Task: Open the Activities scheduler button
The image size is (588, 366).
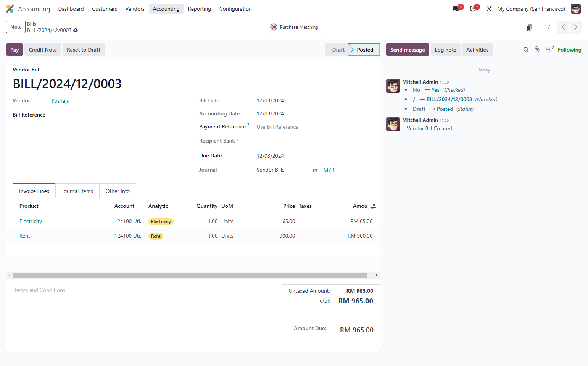Action: [x=477, y=50]
